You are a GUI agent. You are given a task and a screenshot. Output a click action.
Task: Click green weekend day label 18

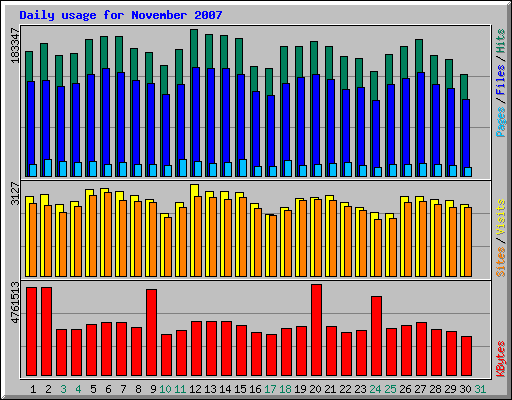coord(285,389)
